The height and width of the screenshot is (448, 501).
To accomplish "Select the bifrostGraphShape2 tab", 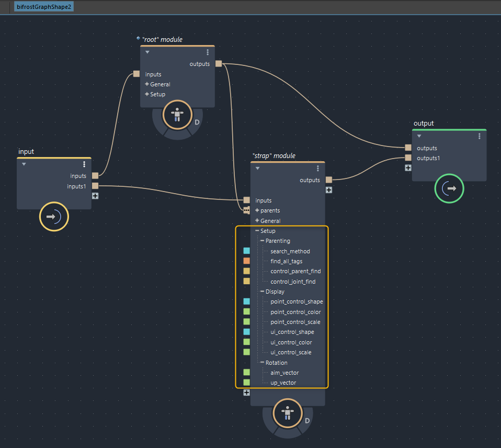I will (x=44, y=7).
